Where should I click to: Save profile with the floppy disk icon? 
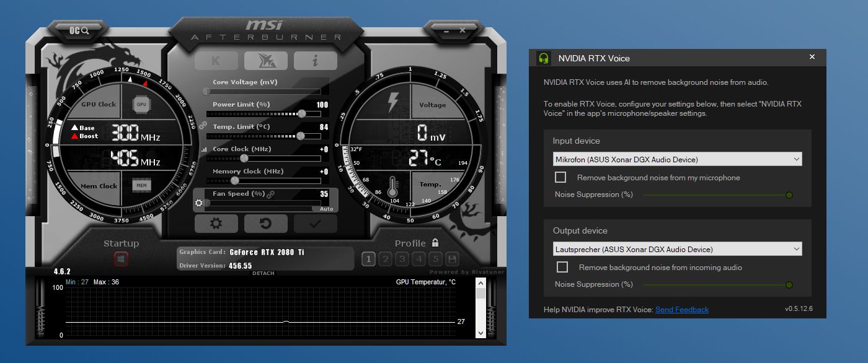[453, 259]
